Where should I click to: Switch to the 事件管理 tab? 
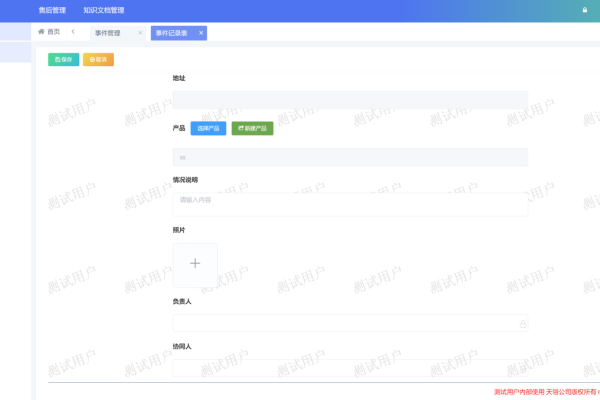click(108, 33)
